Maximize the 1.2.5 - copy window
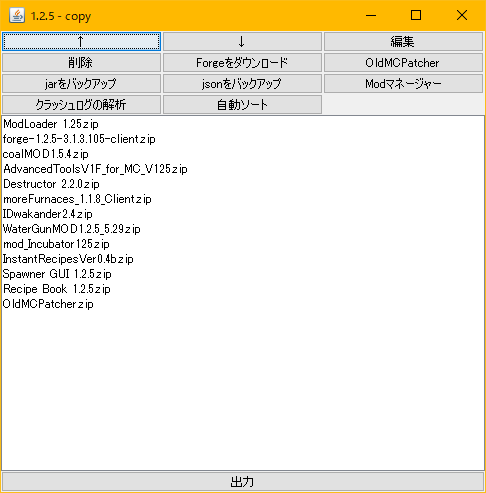Viewport: 486px width, 493px height. click(416, 15)
